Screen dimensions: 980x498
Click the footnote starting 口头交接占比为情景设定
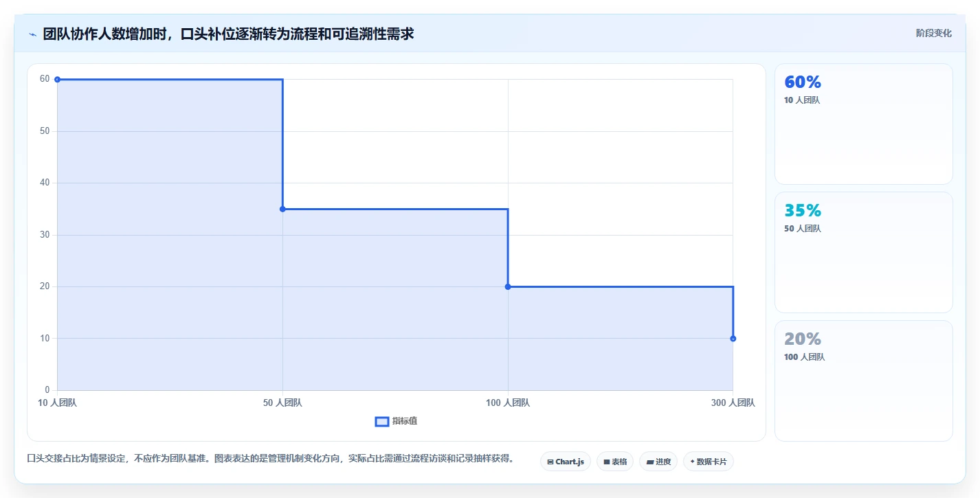pyautogui.click(x=270, y=458)
